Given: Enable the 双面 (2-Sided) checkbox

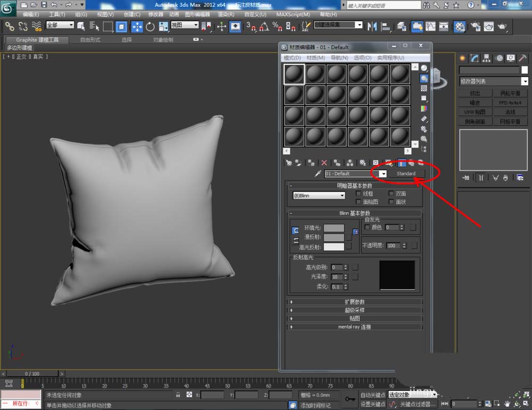Looking at the screenshot, I should [392, 194].
